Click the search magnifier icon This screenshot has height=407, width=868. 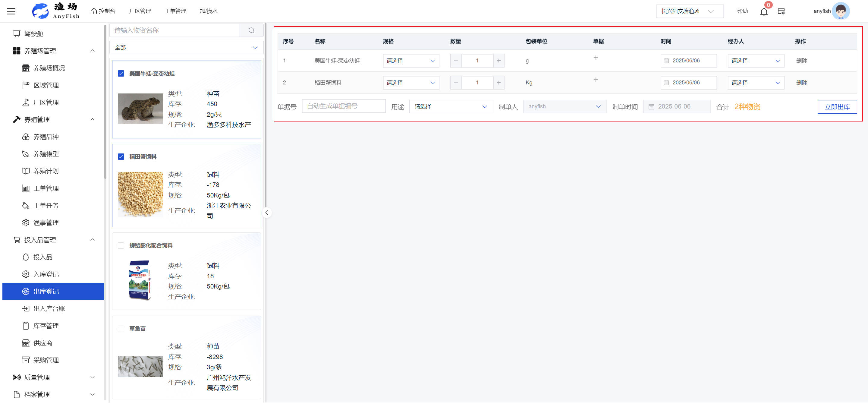coord(251,30)
